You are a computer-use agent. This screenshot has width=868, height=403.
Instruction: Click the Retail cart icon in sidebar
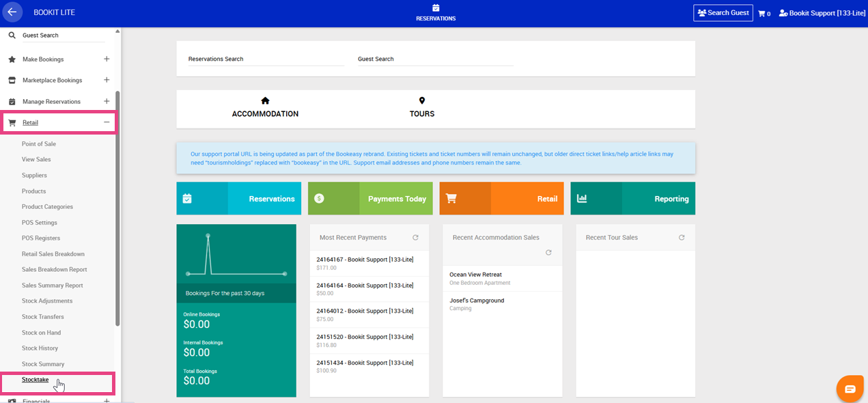coord(12,123)
